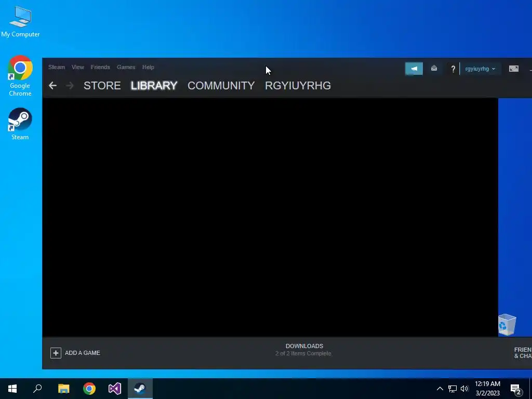Open File Explorer from the taskbar
Screen dimensions: 532x399
coord(63,389)
